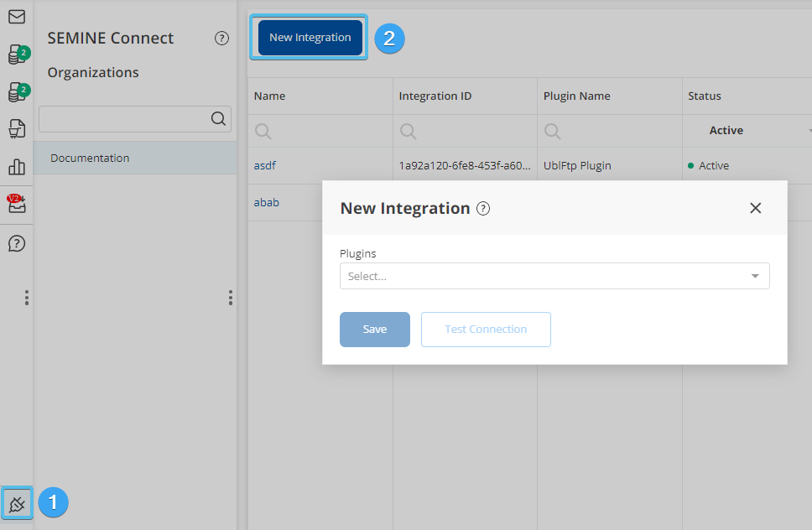Open the V2 inbox tray icon

[x=16, y=204]
